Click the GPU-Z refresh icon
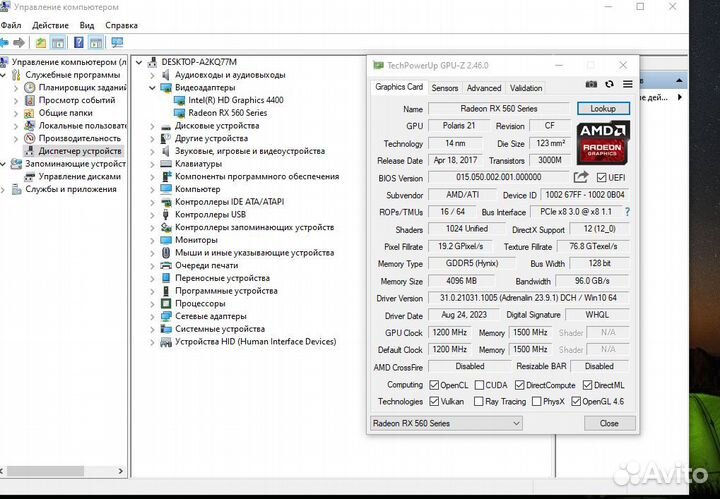The width and height of the screenshot is (720, 499). click(609, 84)
